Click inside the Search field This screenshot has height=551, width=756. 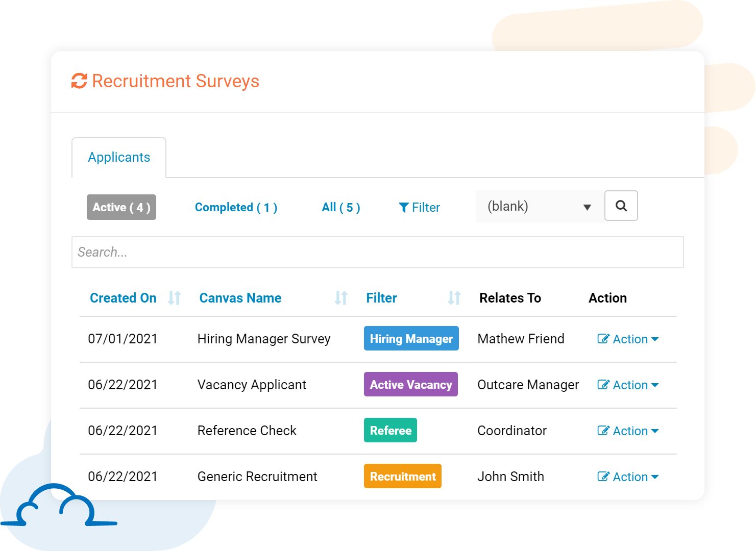pyautogui.click(x=378, y=252)
